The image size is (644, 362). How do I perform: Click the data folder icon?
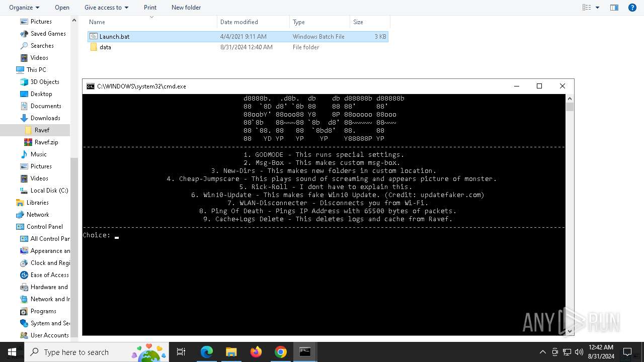pyautogui.click(x=94, y=47)
